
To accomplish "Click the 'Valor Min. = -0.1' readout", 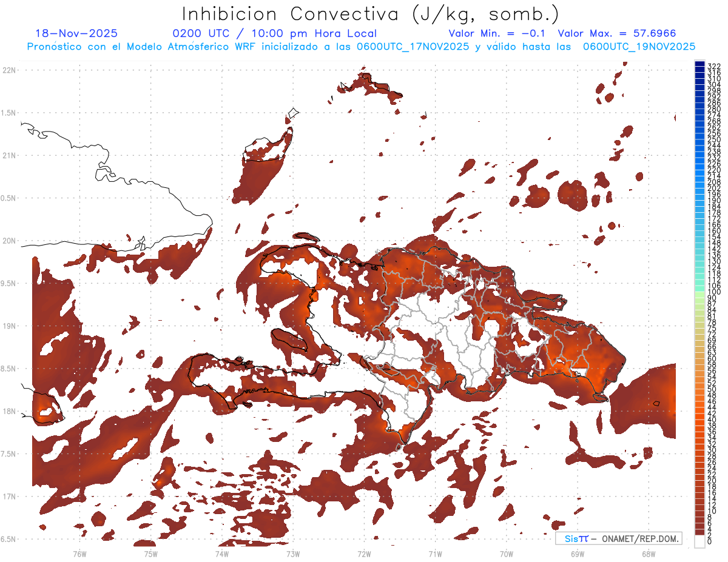I will pos(498,33).
